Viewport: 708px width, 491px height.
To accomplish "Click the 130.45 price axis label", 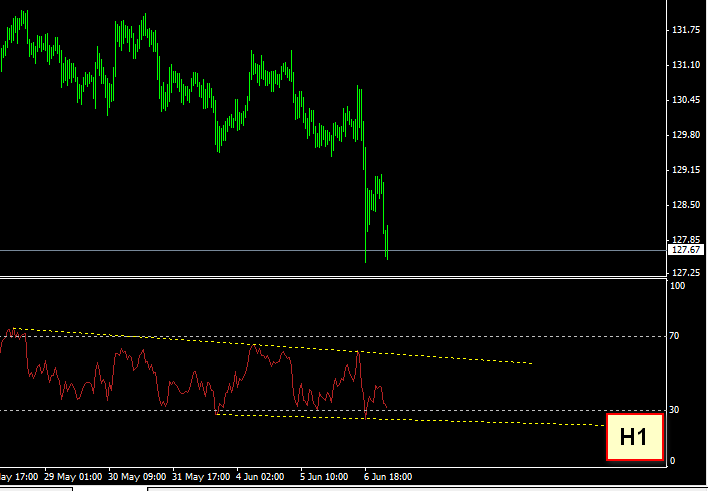I will coord(686,100).
